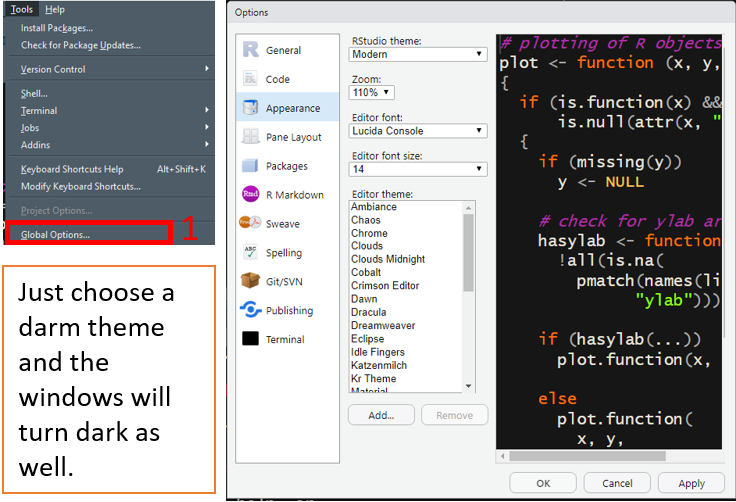Open Pane Layout settings icon
The image size is (736, 502).
pyautogui.click(x=250, y=137)
